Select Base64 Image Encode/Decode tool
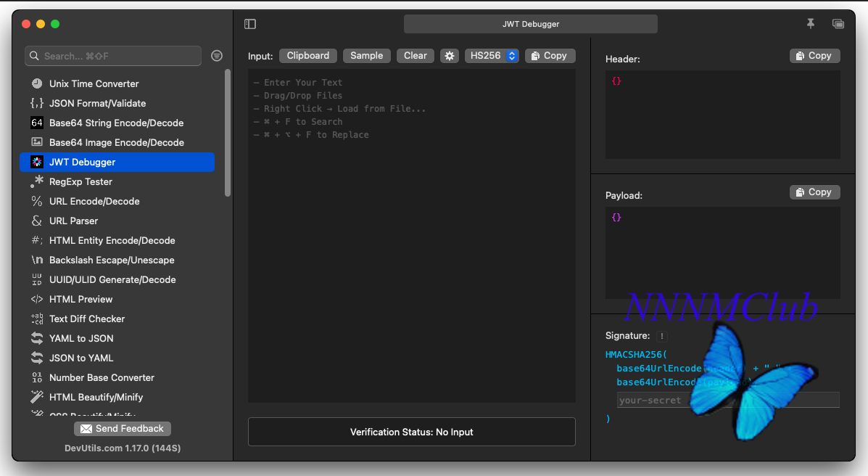The width and height of the screenshot is (868, 476). click(116, 142)
